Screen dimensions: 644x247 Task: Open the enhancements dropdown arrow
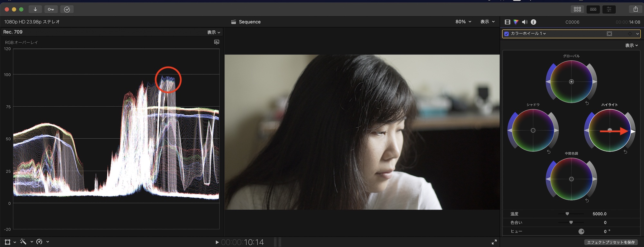coord(32,242)
